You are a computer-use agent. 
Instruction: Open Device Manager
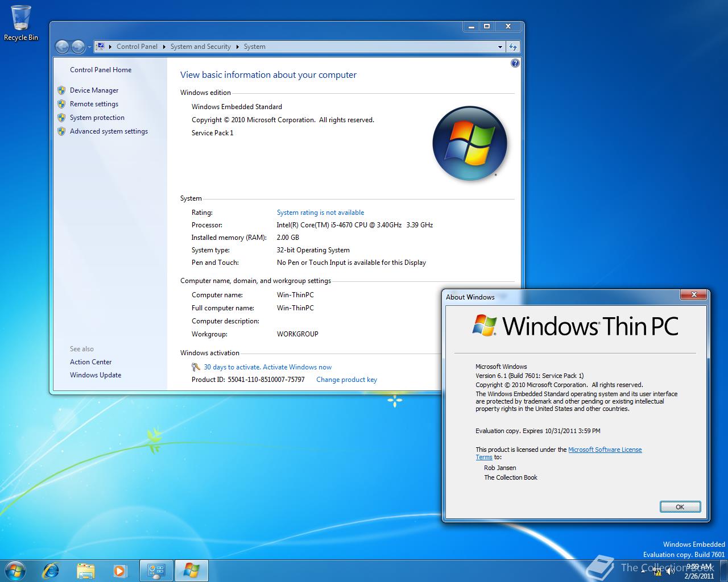pos(94,90)
